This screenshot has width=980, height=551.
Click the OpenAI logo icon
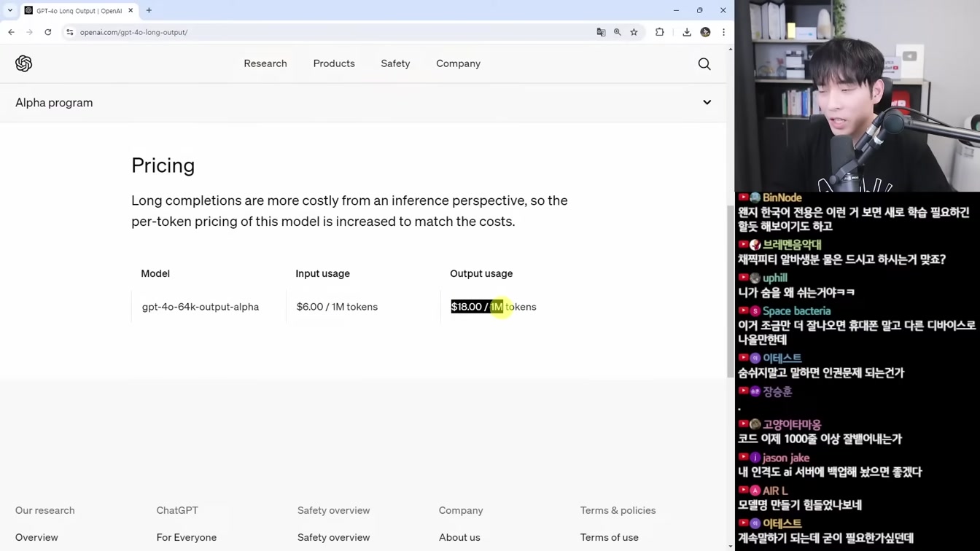tap(23, 63)
